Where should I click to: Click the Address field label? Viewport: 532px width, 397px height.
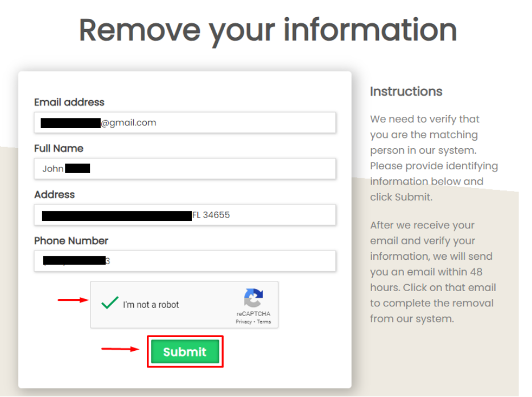[x=54, y=195]
